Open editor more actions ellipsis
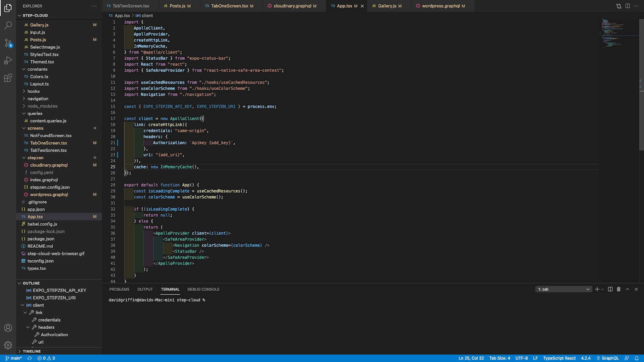 tap(636, 6)
